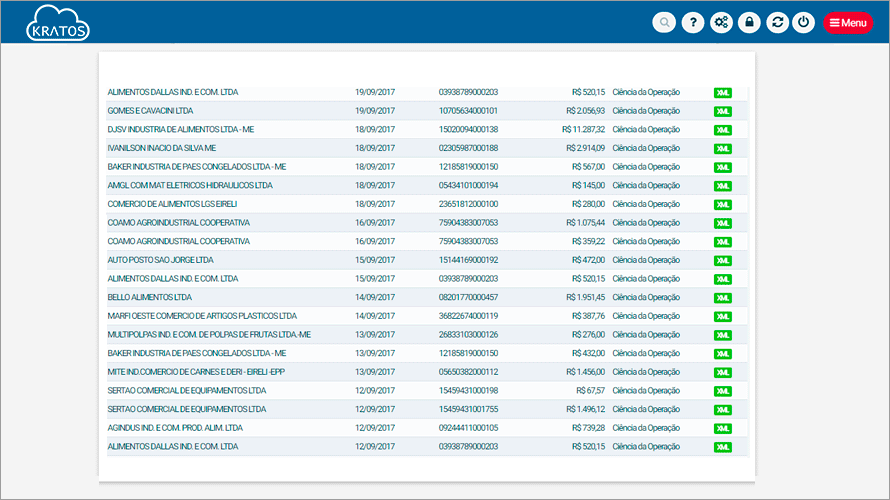Viewport: 890px width, 500px height.
Task: Select MITE IND.COMERCIO DE CARNES E DERI name
Action: point(196,372)
